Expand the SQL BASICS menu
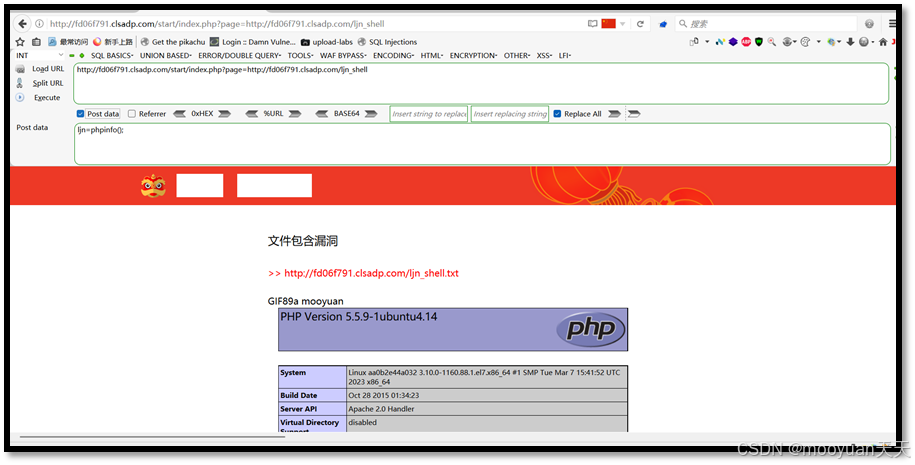This screenshot has width=915, height=465. tap(112, 55)
